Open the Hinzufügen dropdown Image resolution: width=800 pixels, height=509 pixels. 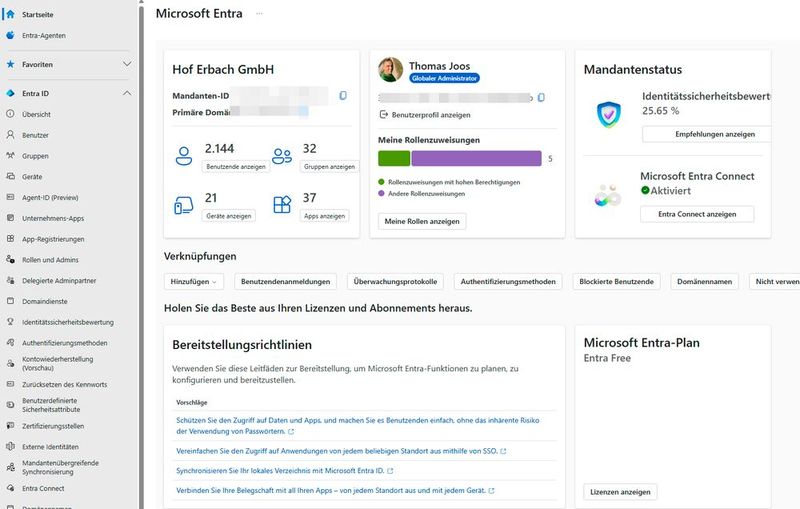[x=193, y=282]
